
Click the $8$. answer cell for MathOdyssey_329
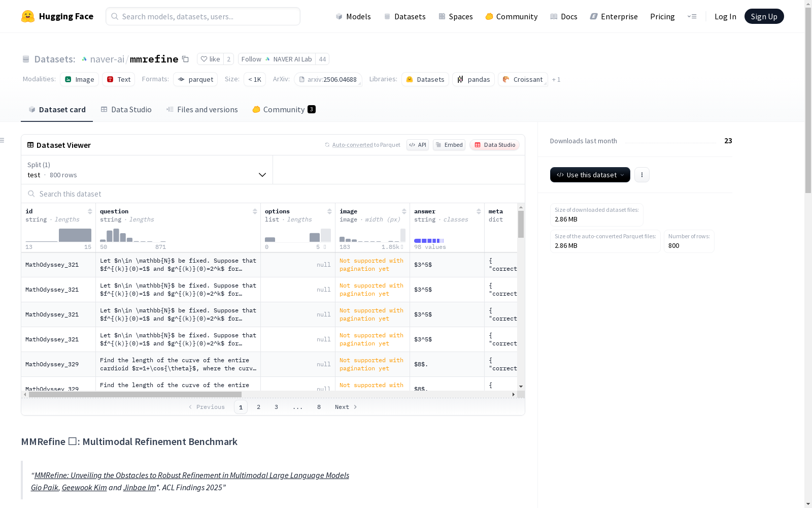click(447, 364)
